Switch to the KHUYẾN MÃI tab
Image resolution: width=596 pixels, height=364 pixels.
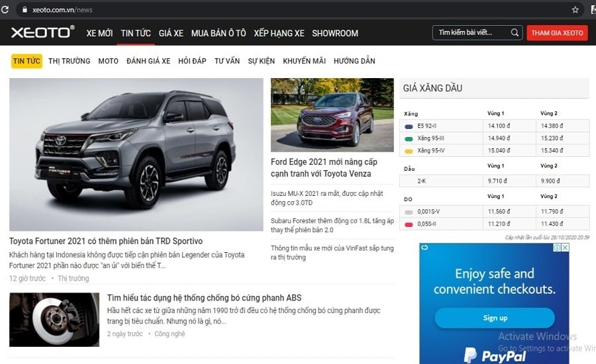(x=304, y=61)
